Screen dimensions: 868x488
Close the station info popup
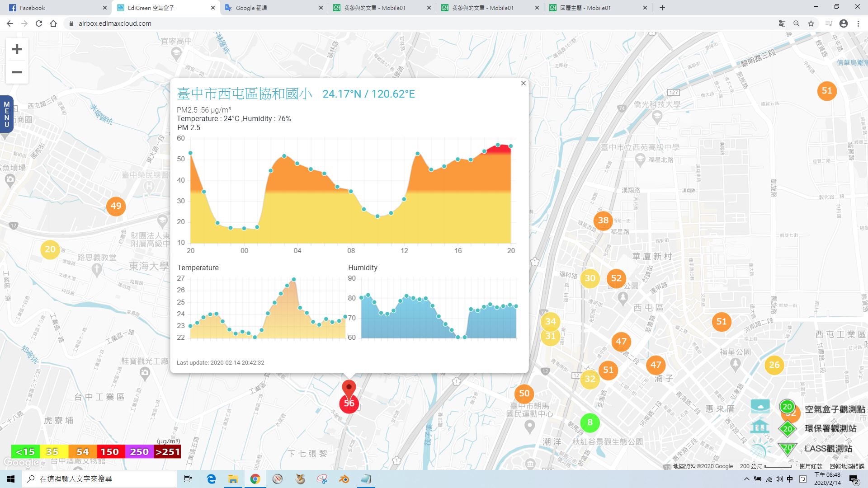point(523,83)
